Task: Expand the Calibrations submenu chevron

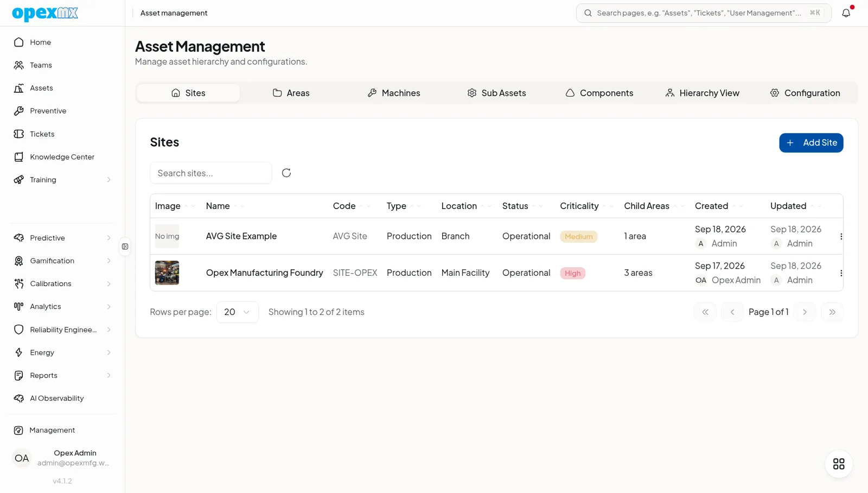Action: [108, 283]
